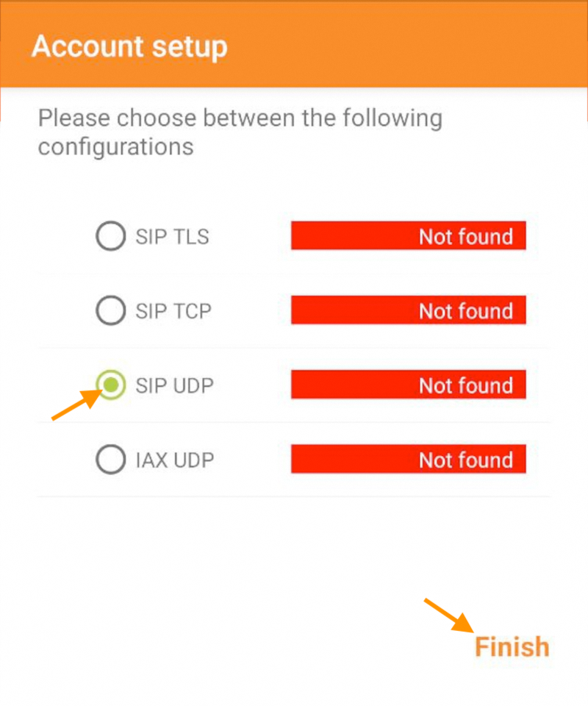588x706 pixels.
Task: Click the red Not found status for SIP TLS
Action: click(409, 236)
